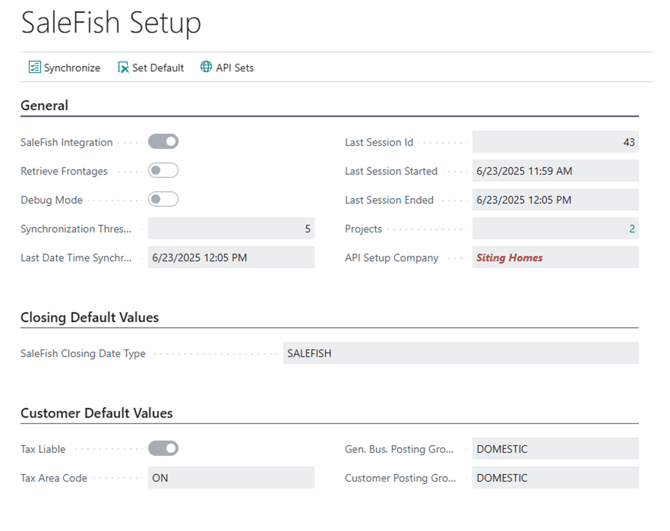Choose the Set Default action

[151, 67]
